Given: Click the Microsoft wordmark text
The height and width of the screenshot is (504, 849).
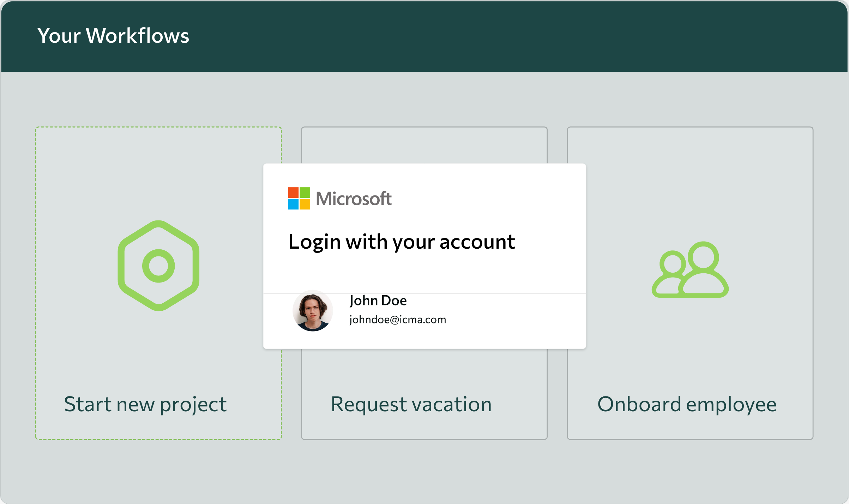Looking at the screenshot, I should point(354,199).
